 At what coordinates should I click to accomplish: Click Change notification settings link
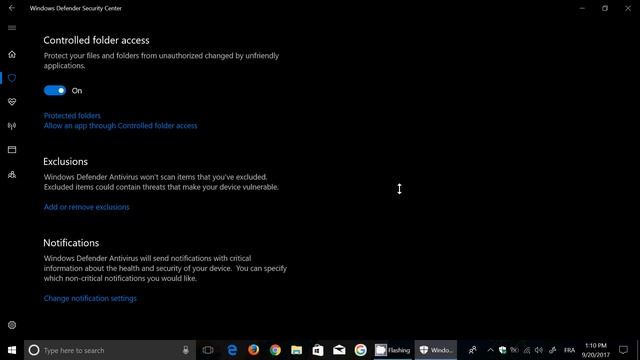[x=90, y=298]
